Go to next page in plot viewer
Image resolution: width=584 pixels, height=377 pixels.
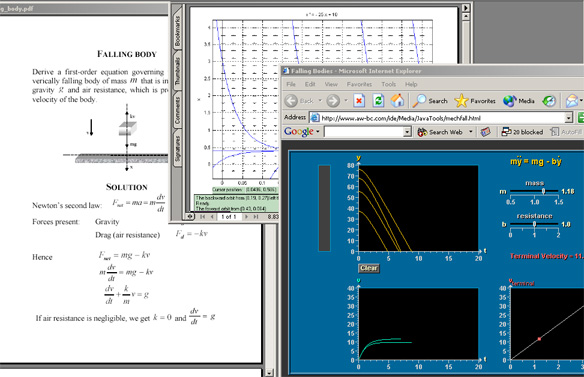pyautogui.click(x=246, y=216)
